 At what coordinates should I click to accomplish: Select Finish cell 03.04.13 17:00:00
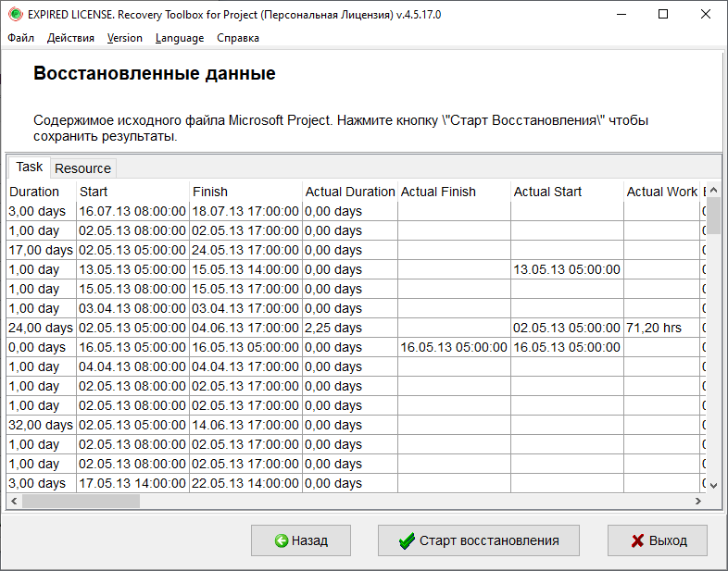pyautogui.click(x=246, y=308)
